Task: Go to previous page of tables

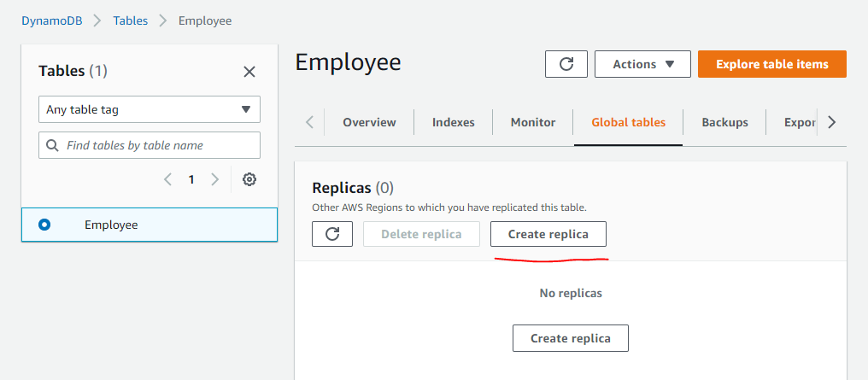Action: click(168, 179)
